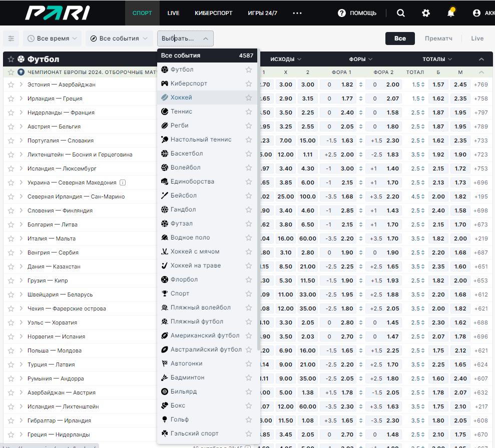Select the Прематч filter

point(438,38)
